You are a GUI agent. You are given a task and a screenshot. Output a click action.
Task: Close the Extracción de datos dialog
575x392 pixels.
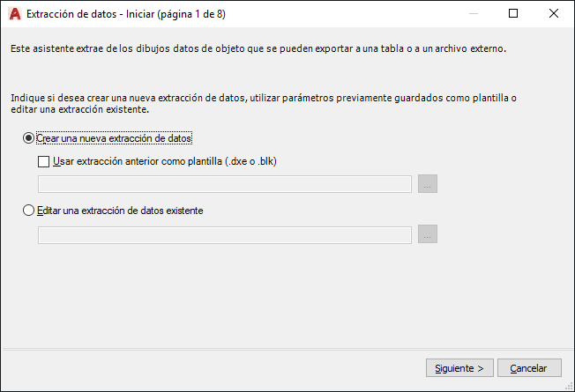click(554, 13)
